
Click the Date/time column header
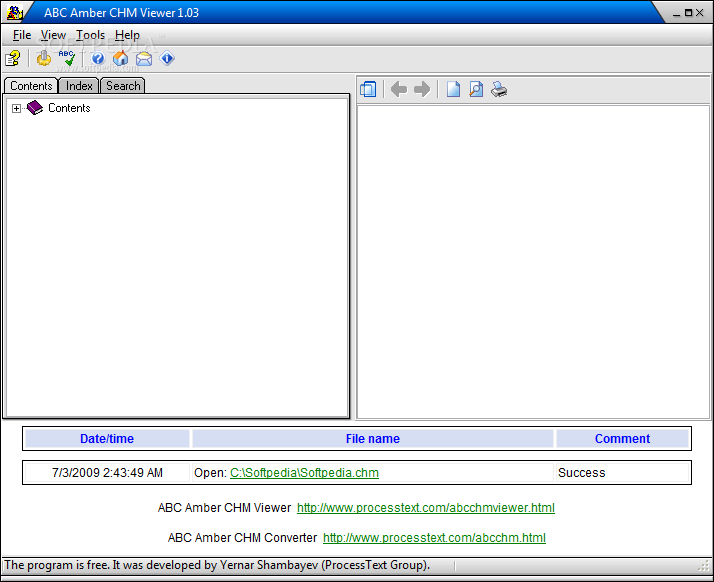[x=107, y=439]
